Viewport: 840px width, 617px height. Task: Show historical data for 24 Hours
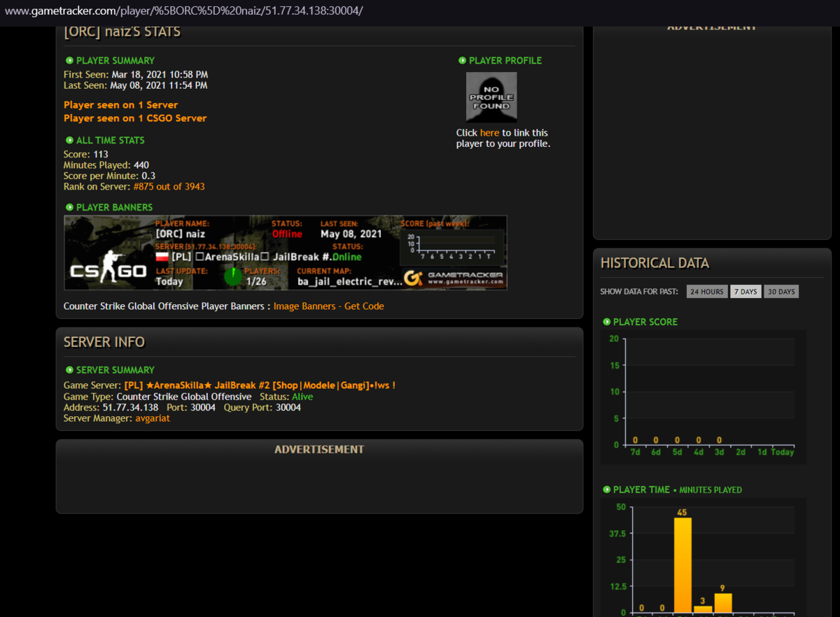coord(707,292)
